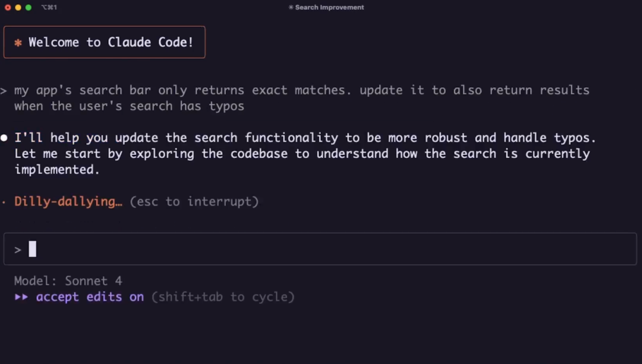Click the asterisk icon in the window title

[291, 7]
